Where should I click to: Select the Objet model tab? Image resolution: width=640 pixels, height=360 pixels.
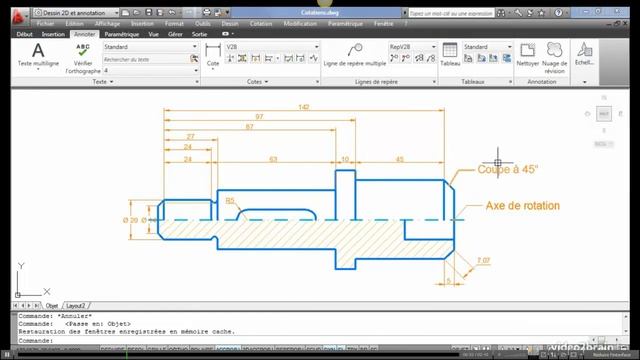coord(52,305)
